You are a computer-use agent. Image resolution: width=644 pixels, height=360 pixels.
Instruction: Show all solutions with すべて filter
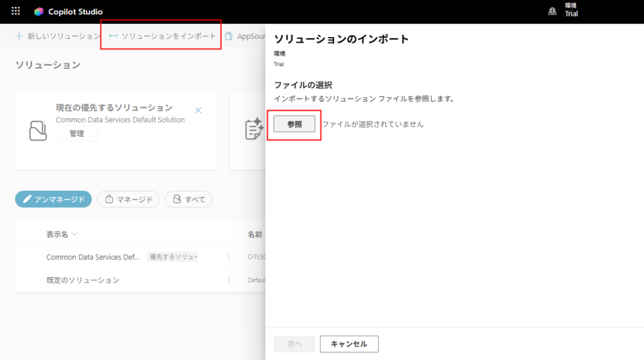tap(189, 199)
